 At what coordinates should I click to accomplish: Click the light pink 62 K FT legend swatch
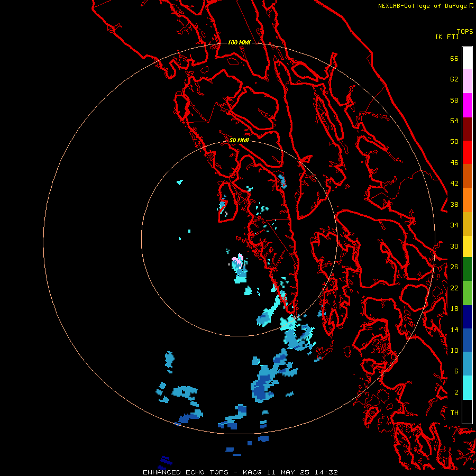click(467, 81)
